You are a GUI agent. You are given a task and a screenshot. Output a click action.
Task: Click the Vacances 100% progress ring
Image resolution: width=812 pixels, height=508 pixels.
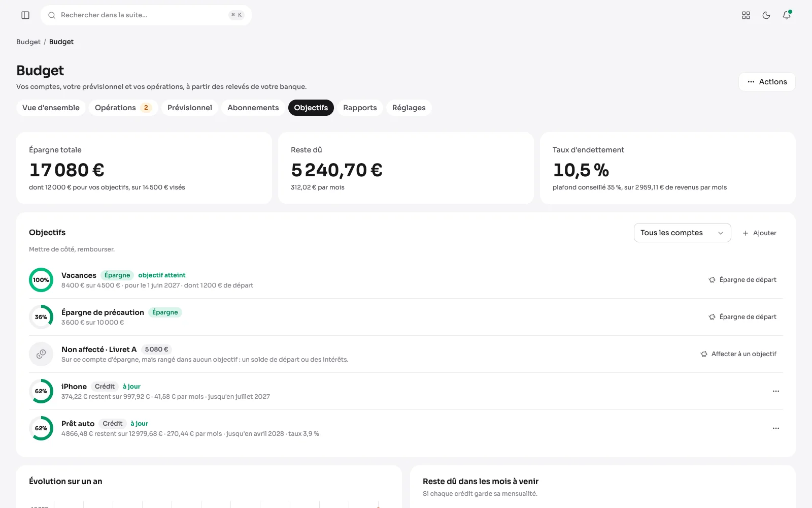coord(41,280)
